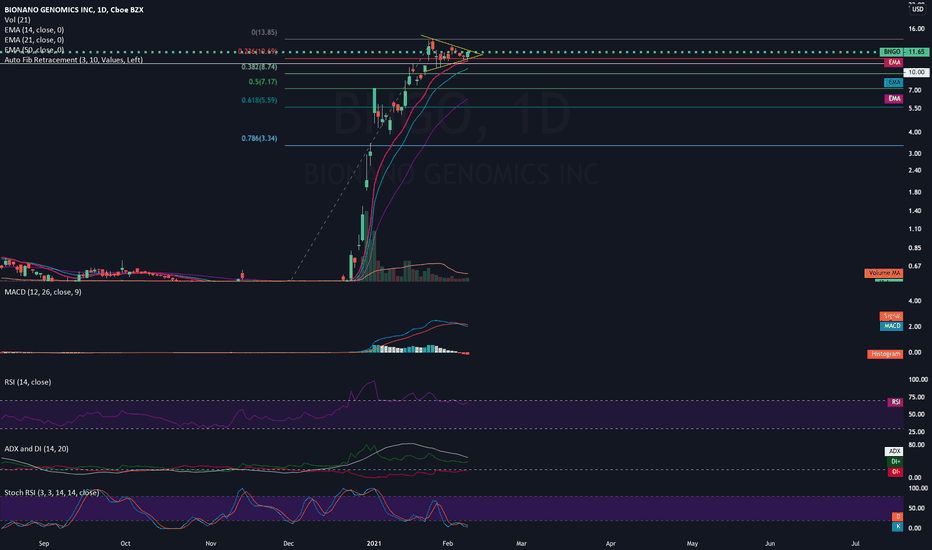Click the 75.00 value on RSI scale
Viewport: 932px width, 550px height.
[917, 397]
